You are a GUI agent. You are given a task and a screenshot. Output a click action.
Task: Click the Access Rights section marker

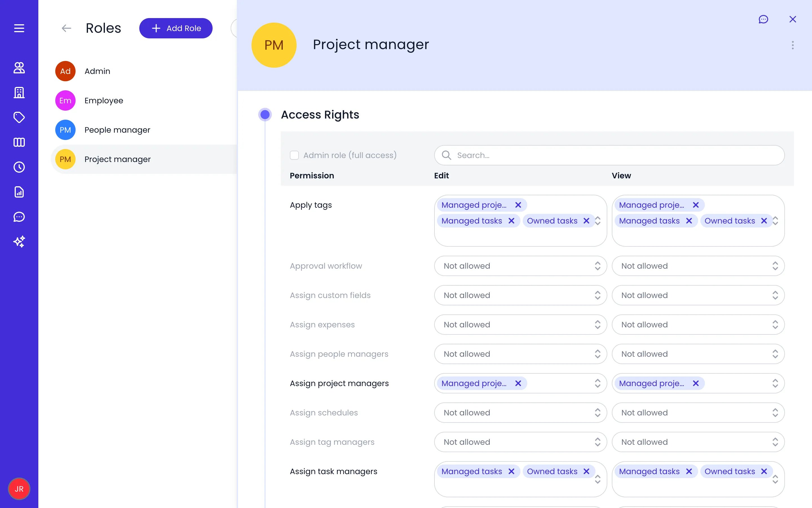pos(265,115)
